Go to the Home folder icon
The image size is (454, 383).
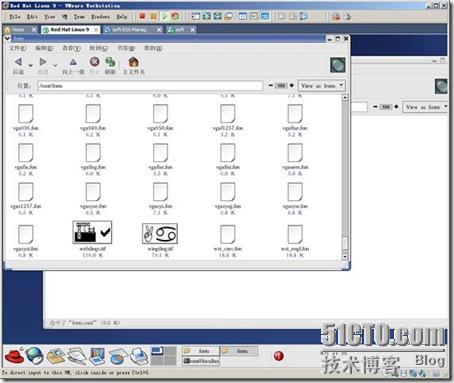click(x=134, y=62)
